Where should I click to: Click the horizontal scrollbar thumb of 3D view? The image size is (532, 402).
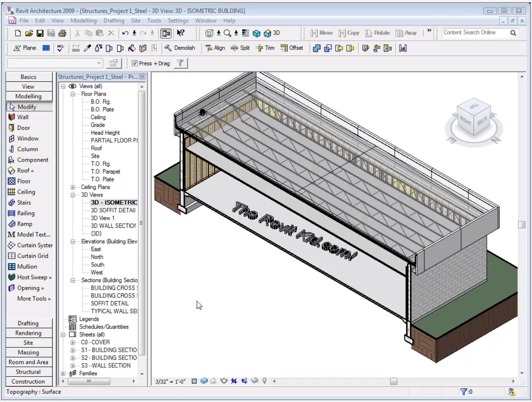click(x=393, y=381)
